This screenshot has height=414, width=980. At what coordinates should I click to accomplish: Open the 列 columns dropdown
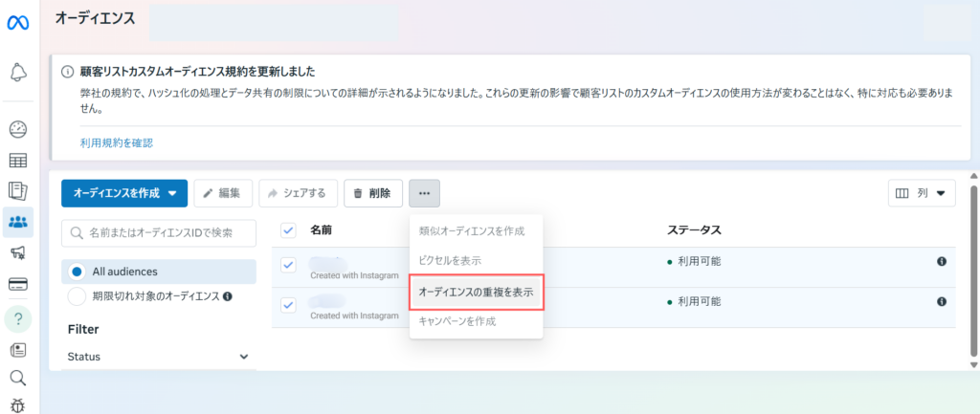(922, 193)
